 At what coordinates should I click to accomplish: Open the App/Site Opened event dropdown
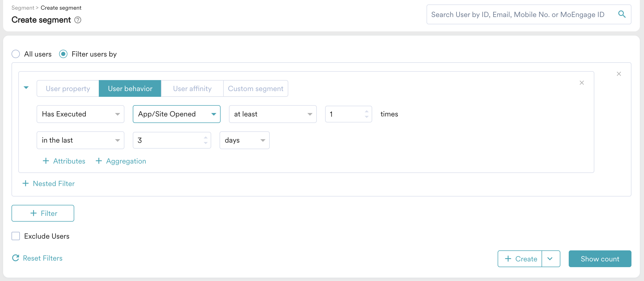point(176,114)
